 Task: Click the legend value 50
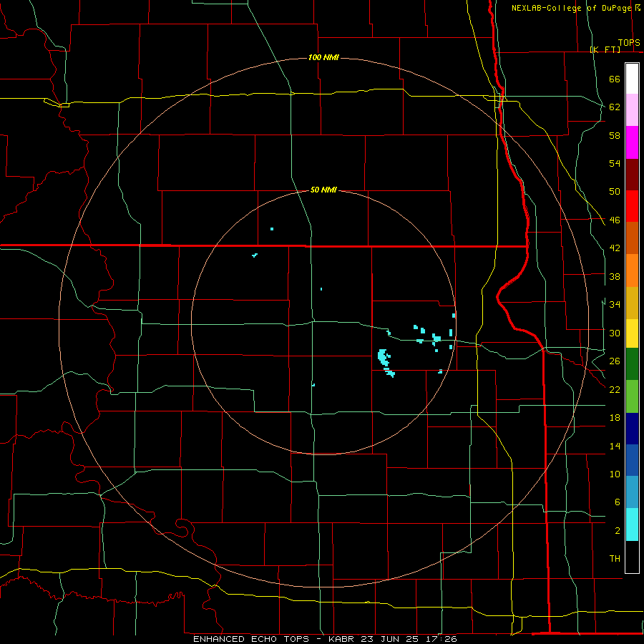point(615,192)
